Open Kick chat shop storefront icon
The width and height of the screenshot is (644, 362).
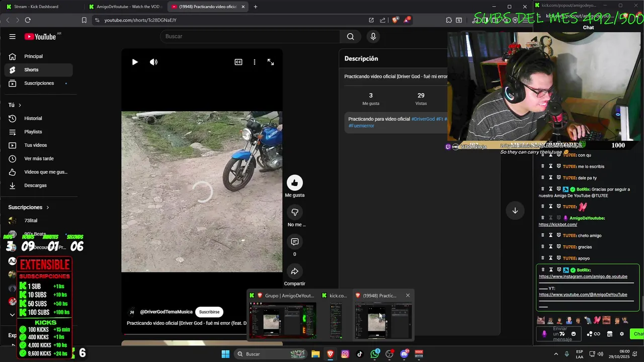[x=610, y=334]
